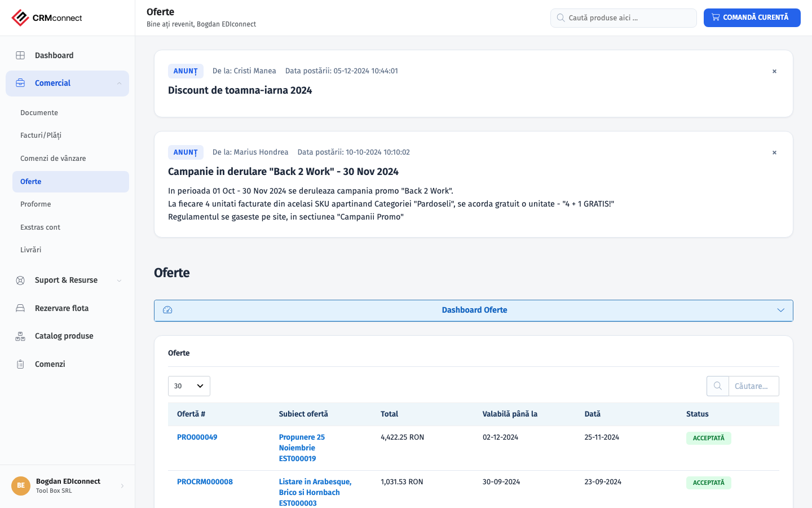The height and width of the screenshot is (508, 812).
Task: Select Oferte submenu item
Action: point(70,182)
